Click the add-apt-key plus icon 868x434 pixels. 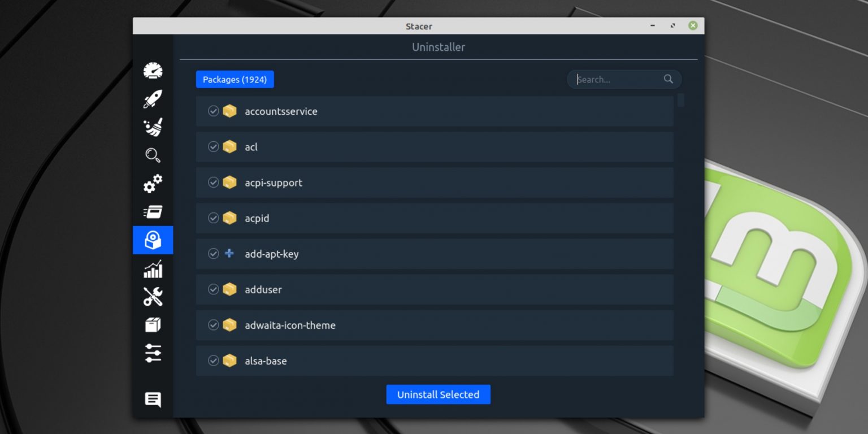pos(229,253)
